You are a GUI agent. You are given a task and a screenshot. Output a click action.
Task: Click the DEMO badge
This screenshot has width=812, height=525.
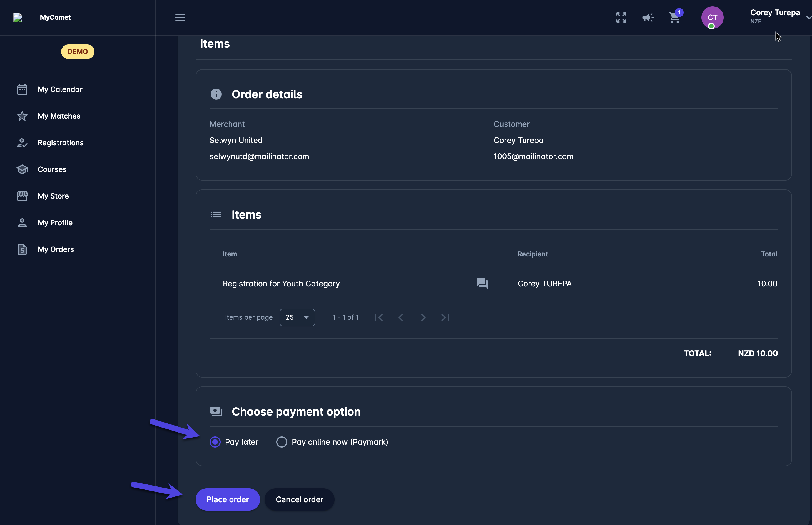tap(78, 51)
